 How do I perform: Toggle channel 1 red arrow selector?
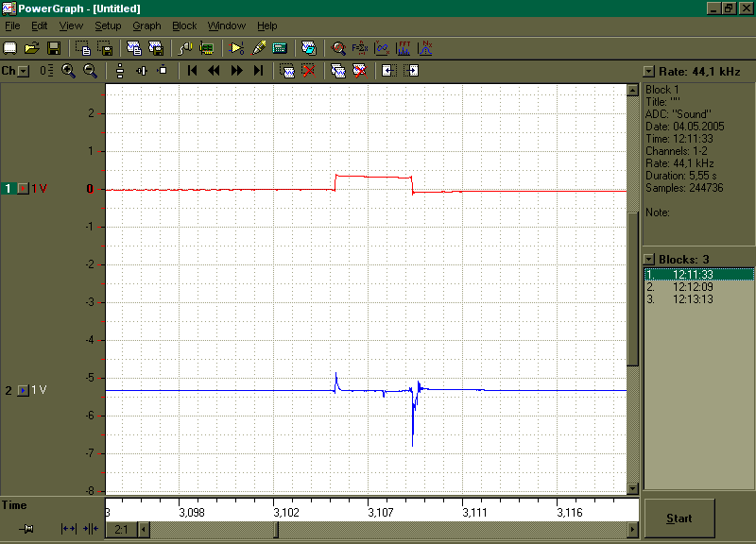click(23, 188)
